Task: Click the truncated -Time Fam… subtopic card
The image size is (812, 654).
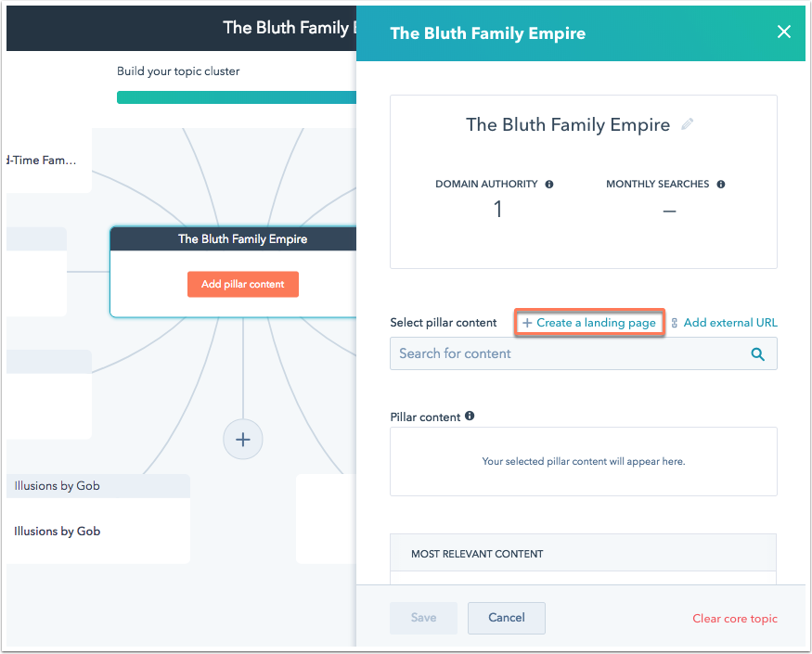Action: 49,160
